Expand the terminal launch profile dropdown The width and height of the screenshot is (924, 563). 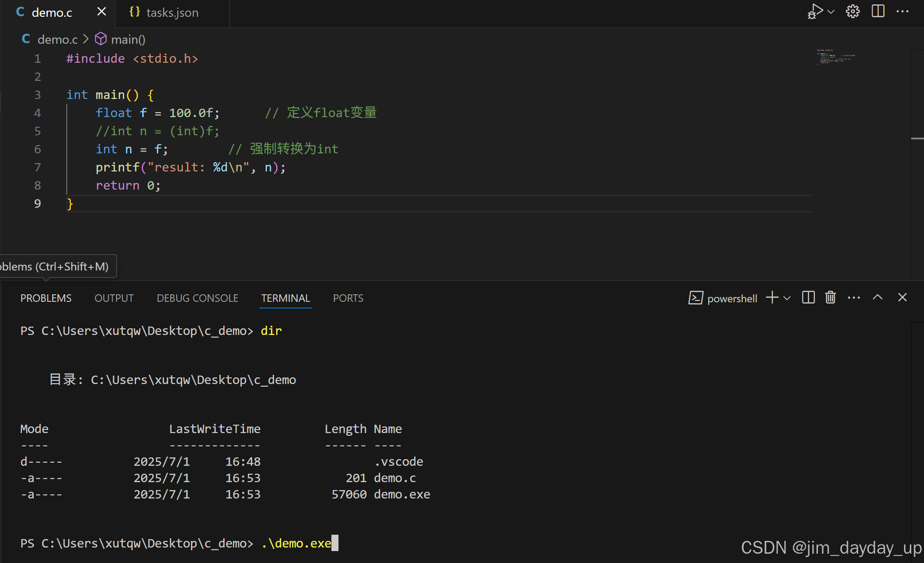[x=787, y=298]
